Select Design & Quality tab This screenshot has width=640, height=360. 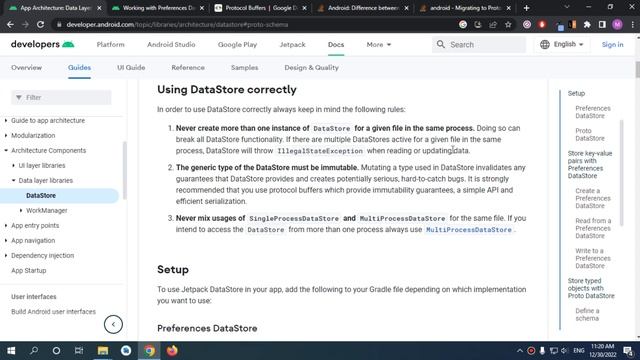(311, 68)
